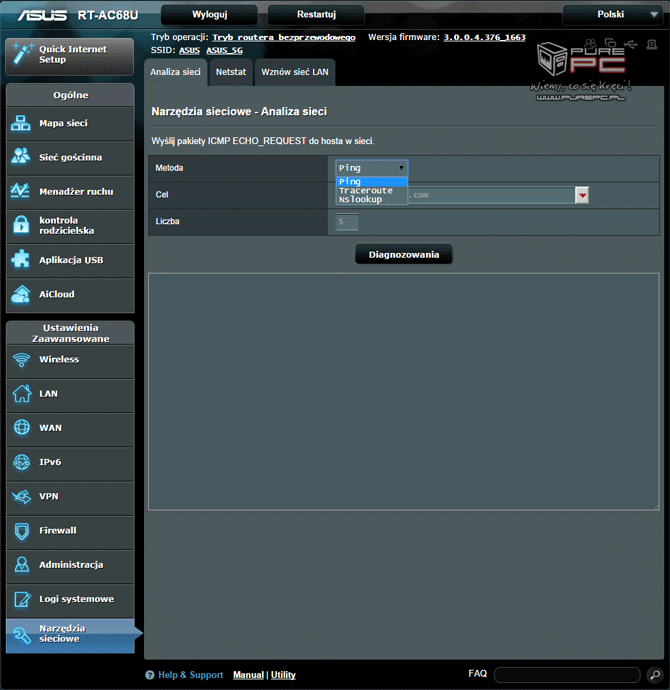Click the FAQ search input field
The width and height of the screenshot is (670, 690).
567,675
